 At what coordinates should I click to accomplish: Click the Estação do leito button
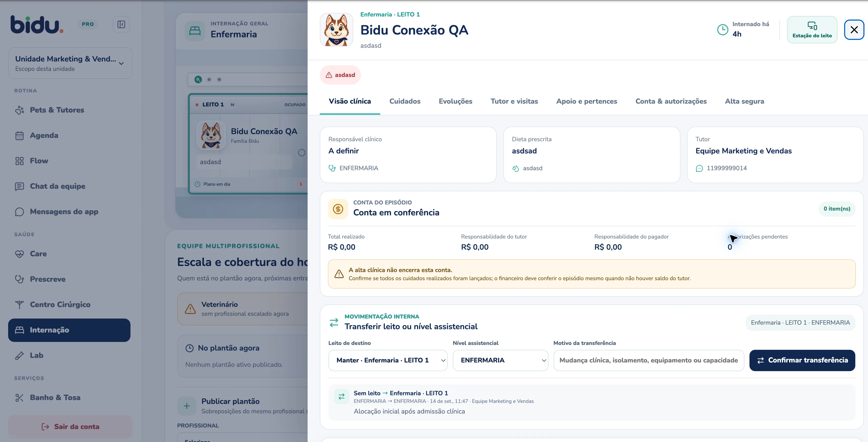click(812, 30)
